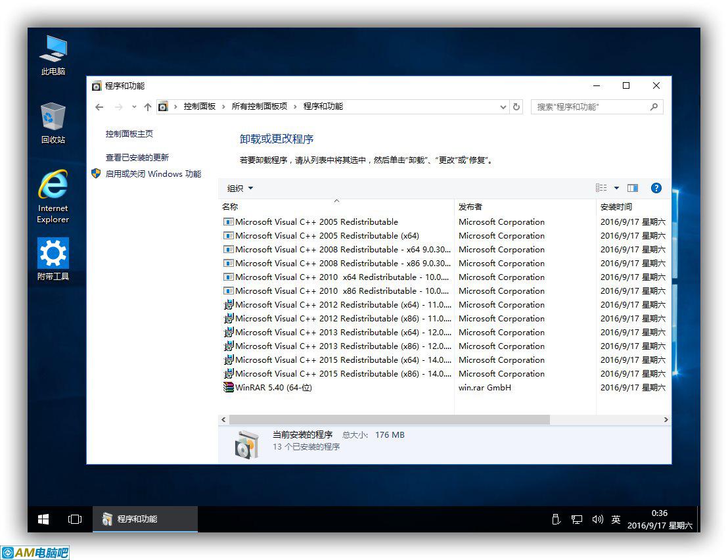Expand the chevron after 所有控制面板项 breadcrumb
The image size is (728, 560).
click(295, 106)
